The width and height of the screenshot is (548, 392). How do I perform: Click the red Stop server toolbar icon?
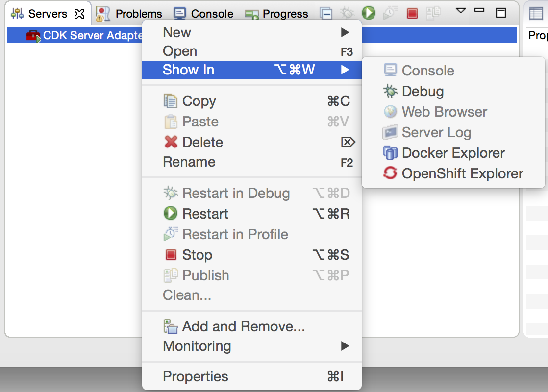[412, 13]
